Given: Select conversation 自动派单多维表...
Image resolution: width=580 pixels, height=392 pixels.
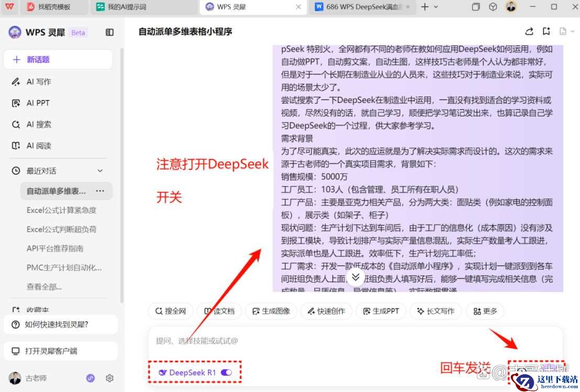Looking at the screenshot, I should click(56, 191).
